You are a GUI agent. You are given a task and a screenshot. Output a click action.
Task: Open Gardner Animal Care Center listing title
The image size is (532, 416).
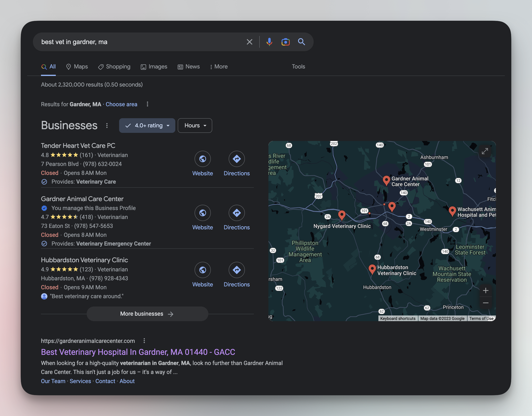[82, 199]
